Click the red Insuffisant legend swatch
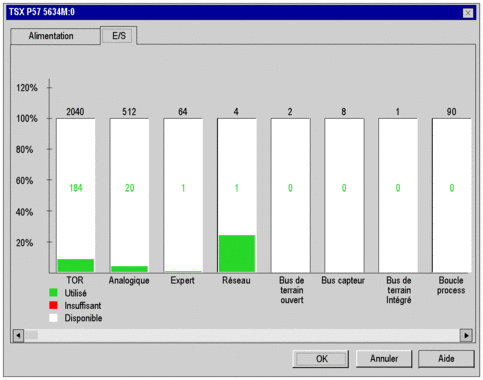Image resolution: width=483 pixels, height=380 pixels. tap(53, 305)
